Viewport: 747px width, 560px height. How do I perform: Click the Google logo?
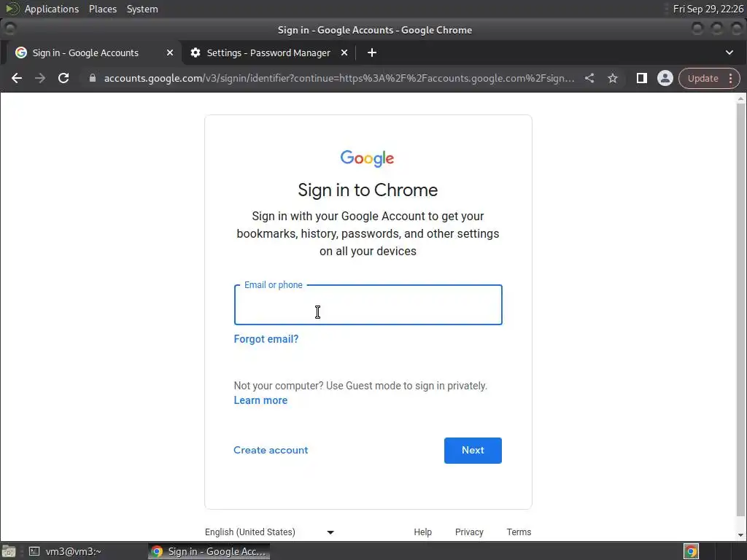(368, 158)
